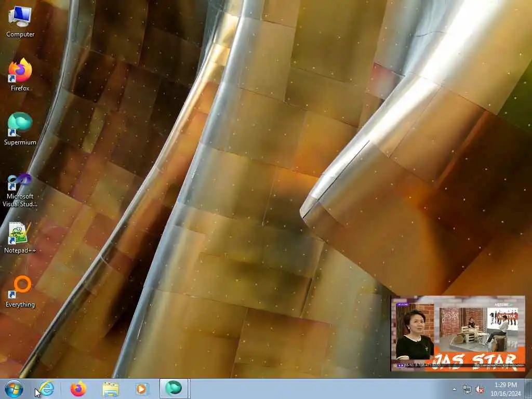This screenshot has height=399, width=532.
Task: Select the "Supermium" icon label text
Action: coord(20,142)
